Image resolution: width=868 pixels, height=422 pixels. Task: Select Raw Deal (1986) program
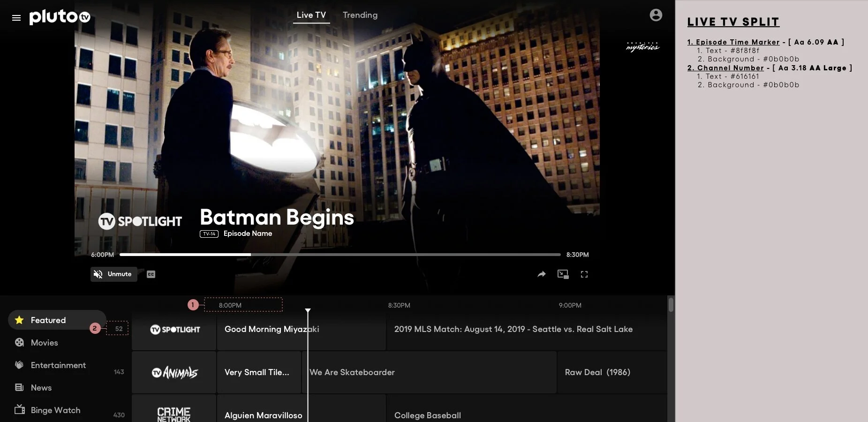(612, 373)
